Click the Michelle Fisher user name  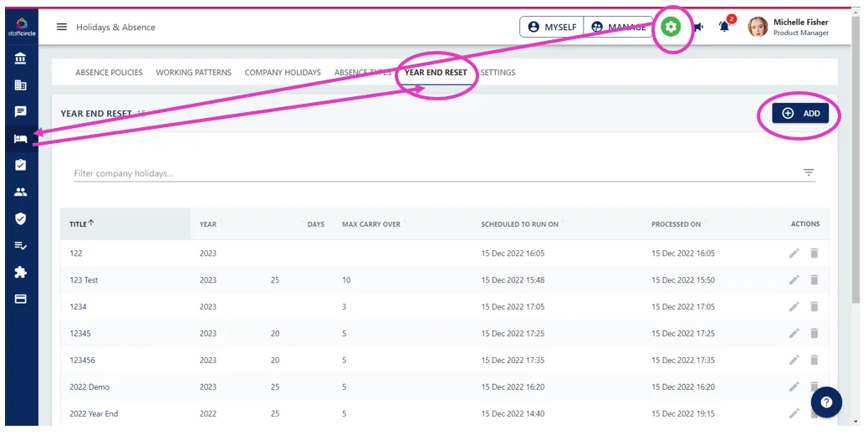click(800, 22)
